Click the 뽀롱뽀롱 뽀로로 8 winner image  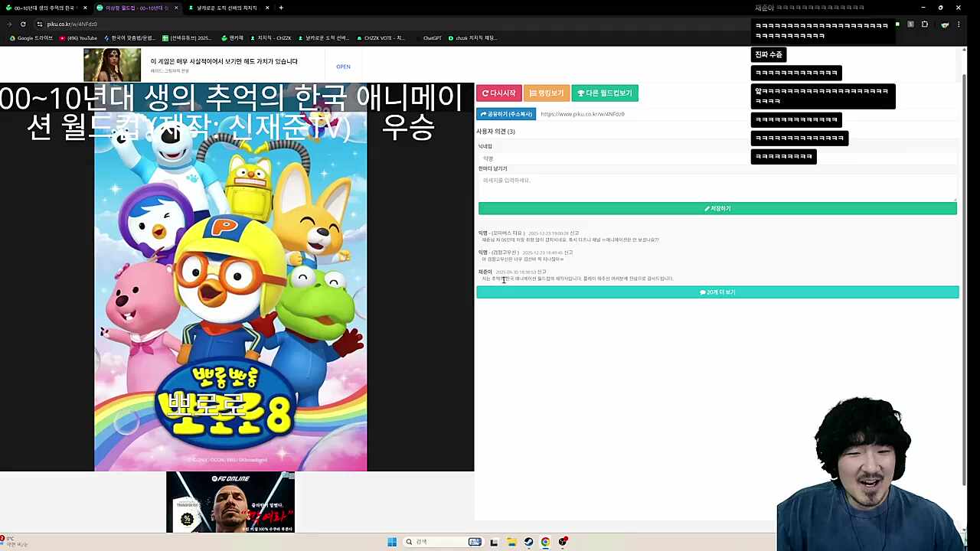point(230,277)
